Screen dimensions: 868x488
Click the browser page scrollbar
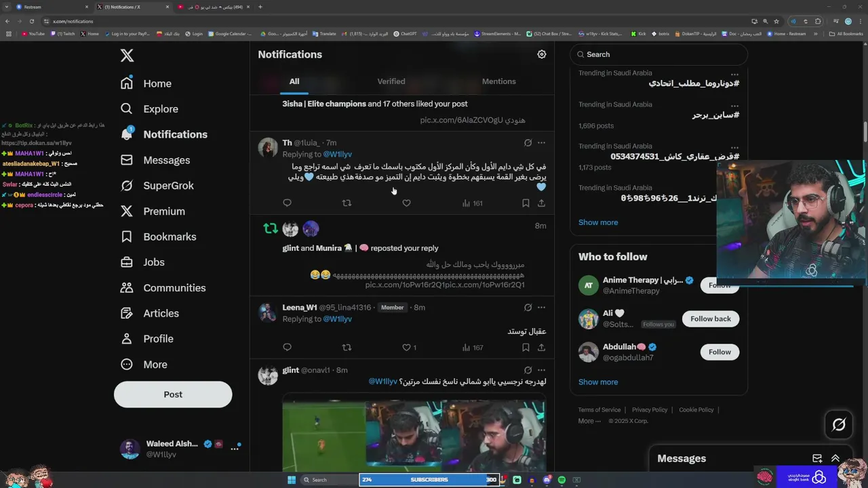point(865,132)
